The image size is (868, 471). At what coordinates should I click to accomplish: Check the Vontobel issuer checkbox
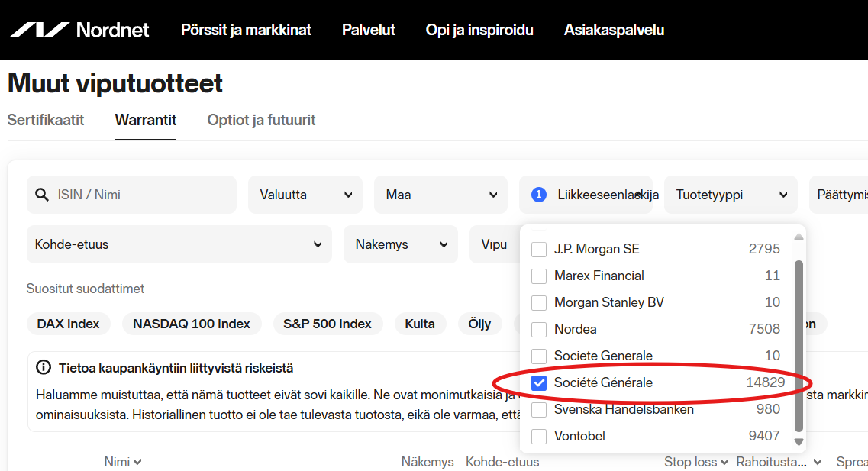(x=539, y=436)
